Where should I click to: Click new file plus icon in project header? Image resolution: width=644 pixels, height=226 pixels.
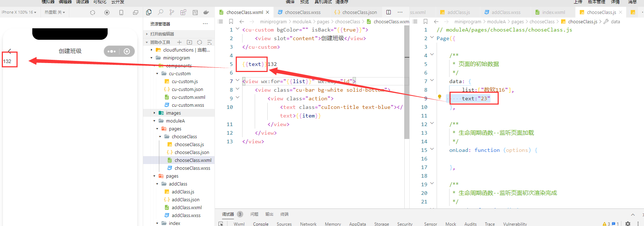(179, 42)
